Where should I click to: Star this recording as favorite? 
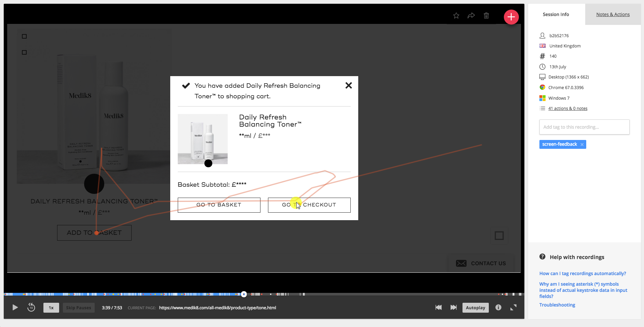[456, 16]
